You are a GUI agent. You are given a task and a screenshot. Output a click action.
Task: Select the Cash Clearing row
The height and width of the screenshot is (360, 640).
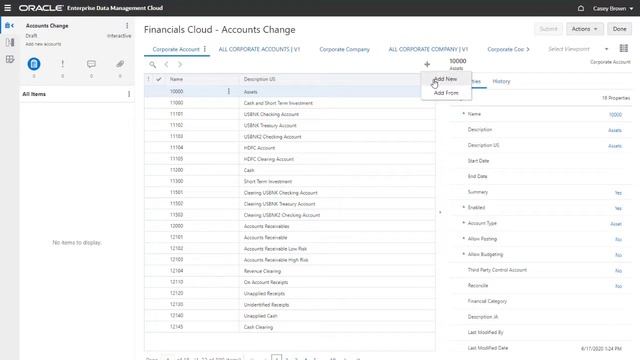coord(290,327)
